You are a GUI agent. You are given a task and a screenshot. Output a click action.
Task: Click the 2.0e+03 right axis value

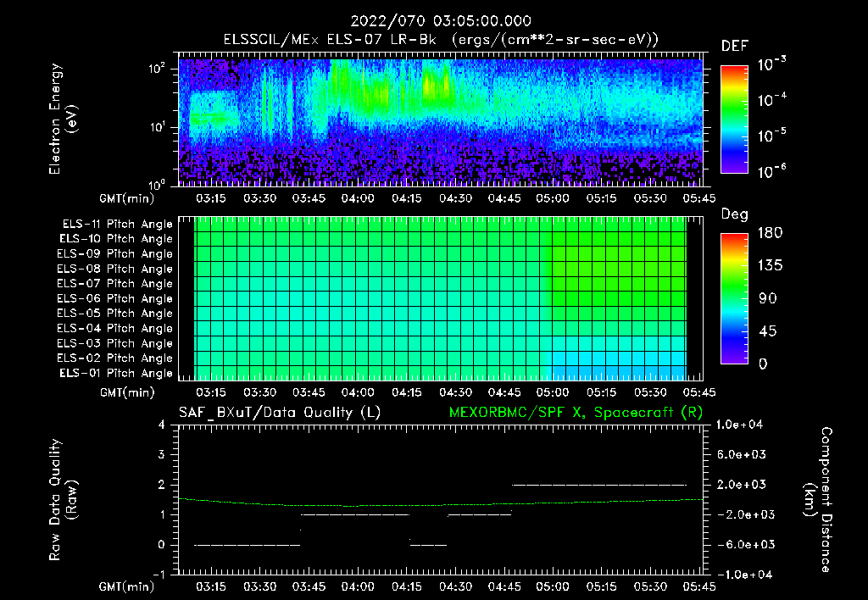(x=743, y=485)
